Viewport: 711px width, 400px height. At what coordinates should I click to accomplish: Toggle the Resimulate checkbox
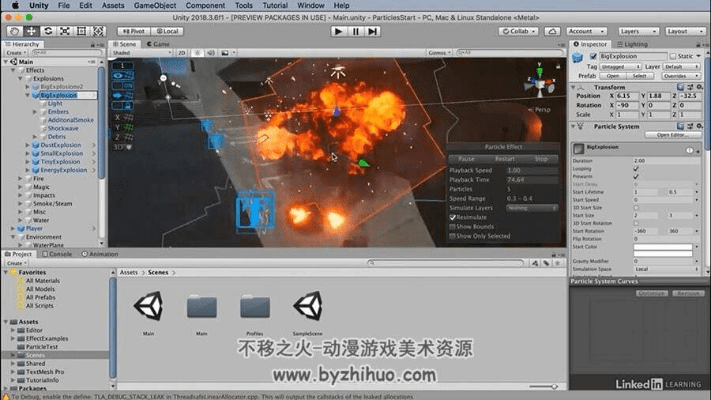pos(452,217)
